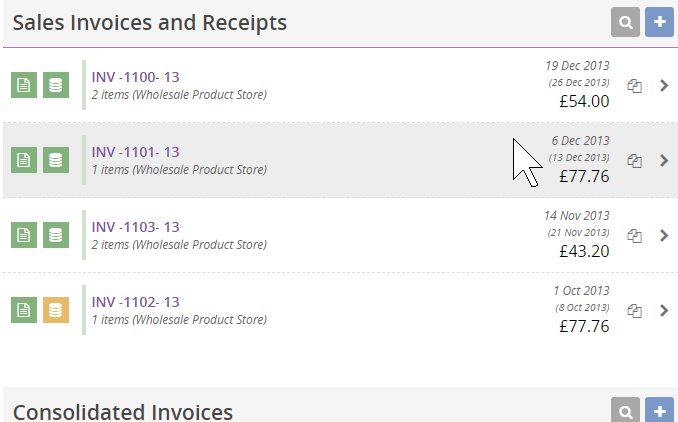This screenshot has width=678, height=422.
Task: Duplicate invoice INV -1103- 13
Action: (x=634, y=236)
